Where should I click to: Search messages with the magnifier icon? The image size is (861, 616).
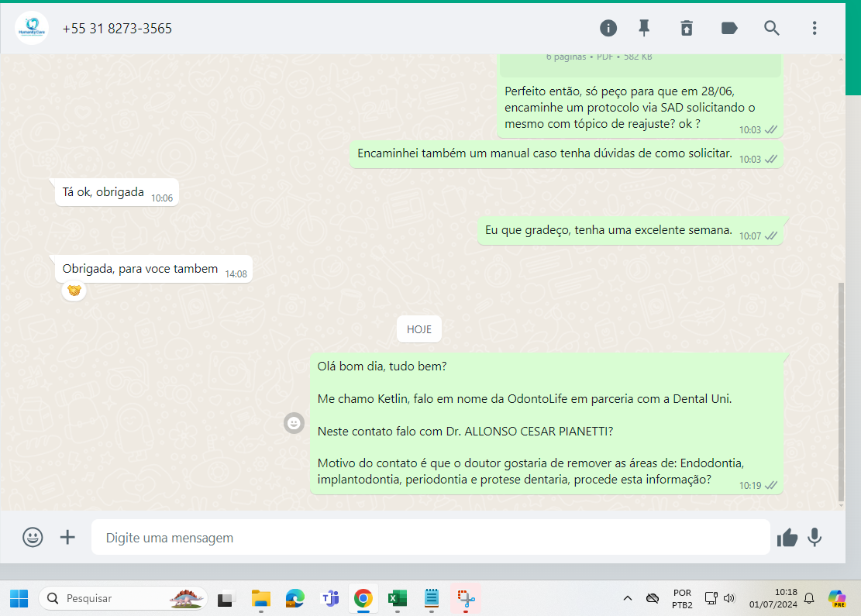tap(772, 28)
